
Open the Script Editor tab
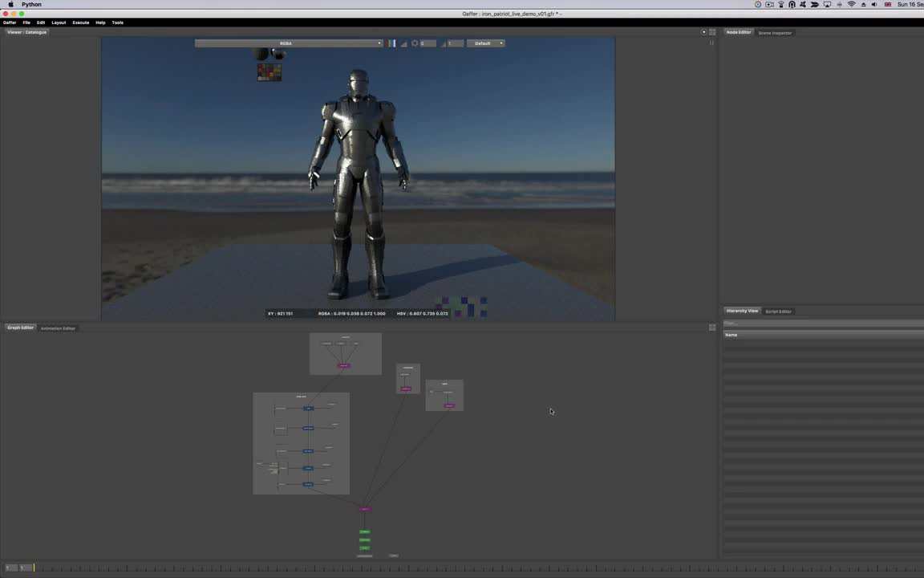click(778, 311)
